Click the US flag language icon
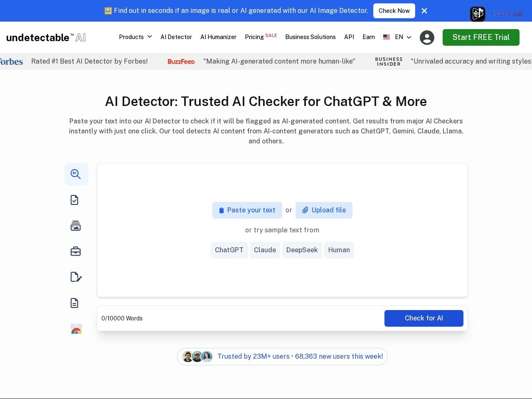Screen dimensions: 532x399 pyautogui.click(x=387, y=37)
